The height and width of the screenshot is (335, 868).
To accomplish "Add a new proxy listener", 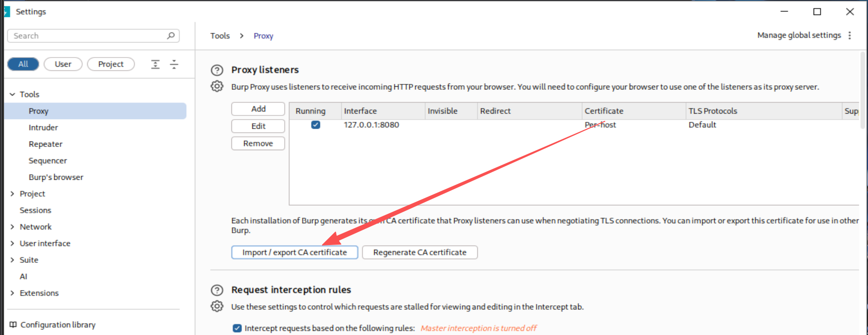I will pos(258,109).
